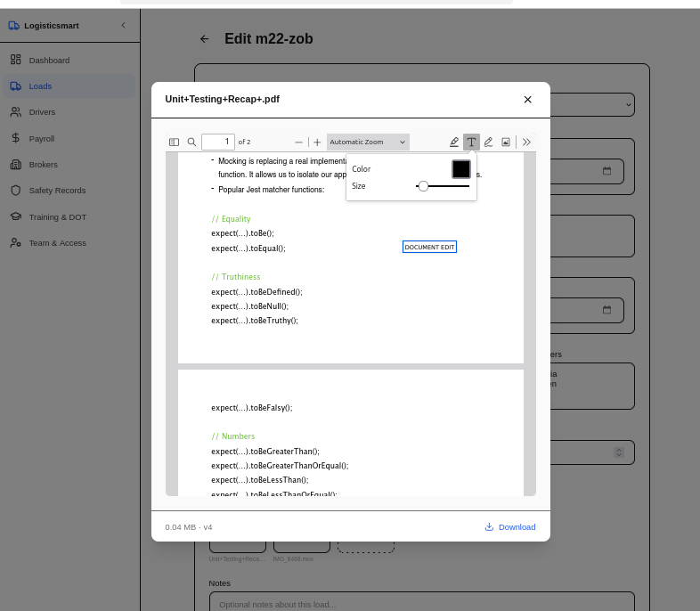Click 'Popular Jest matcher functions:' text

(x=272, y=189)
